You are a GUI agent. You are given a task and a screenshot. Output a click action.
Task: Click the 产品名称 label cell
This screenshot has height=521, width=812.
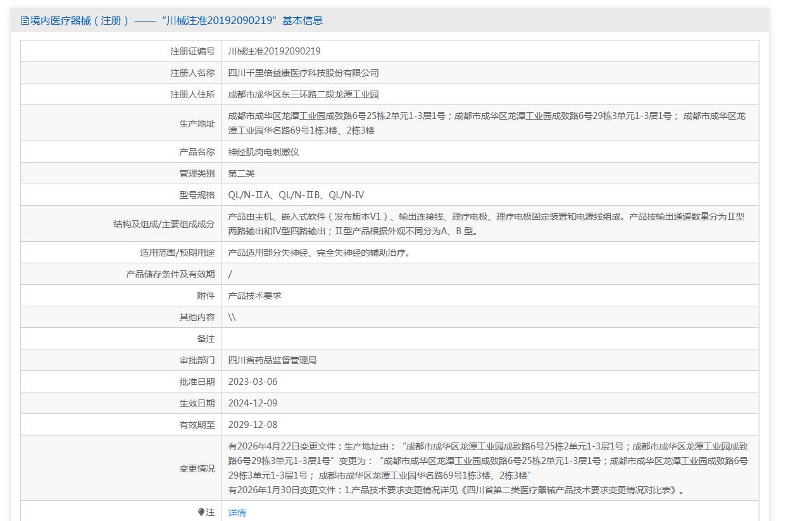pyautogui.click(x=121, y=152)
